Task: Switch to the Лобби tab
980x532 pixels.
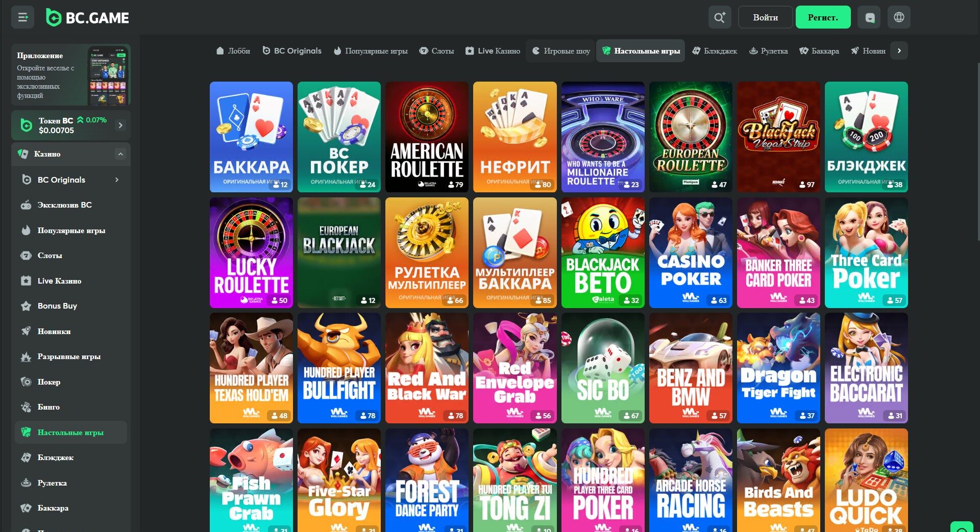Action: (233, 51)
